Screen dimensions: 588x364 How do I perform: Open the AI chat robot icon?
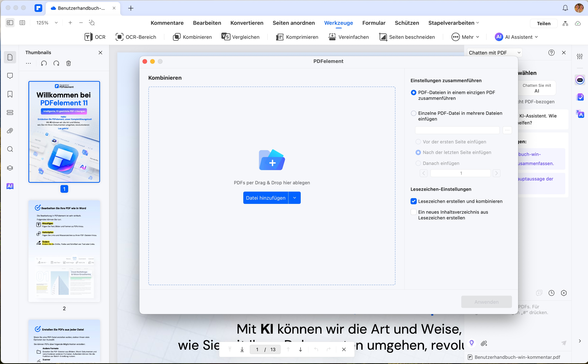(x=580, y=80)
